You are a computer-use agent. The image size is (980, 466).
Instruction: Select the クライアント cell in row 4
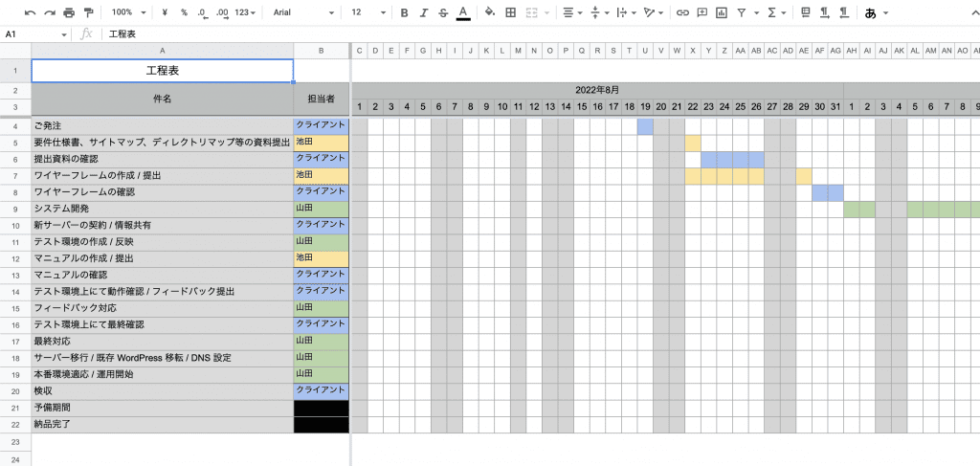pyautogui.click(x=322, y=126)
